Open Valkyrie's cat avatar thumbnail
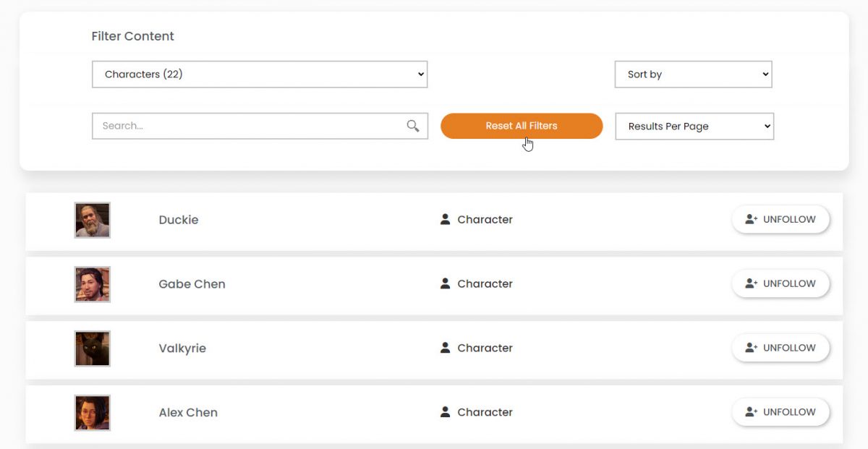Screen dimensions: 868x449 tap(93, 348)
